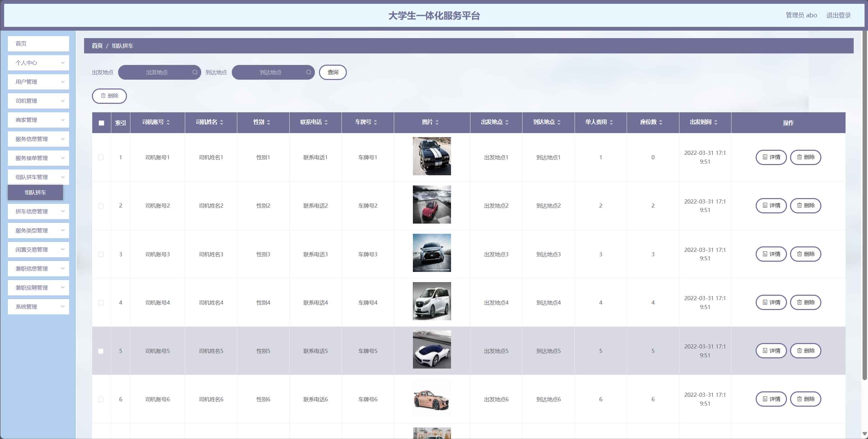Focus the 出发地点 search input
Screen dimensions: 868x439
(x=159, y=72)
